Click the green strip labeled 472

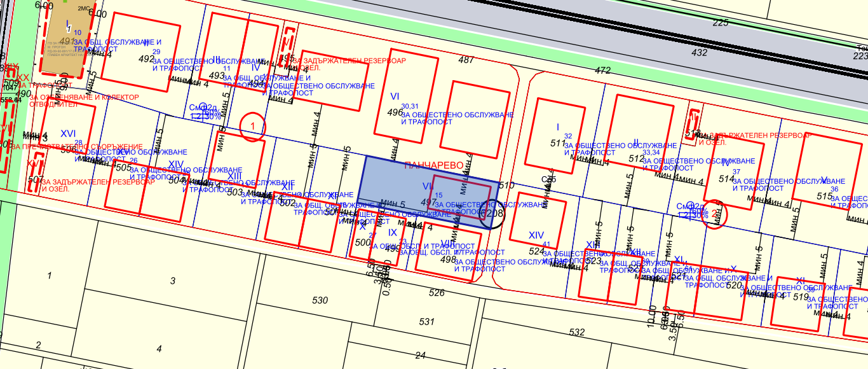pos(602,70)
